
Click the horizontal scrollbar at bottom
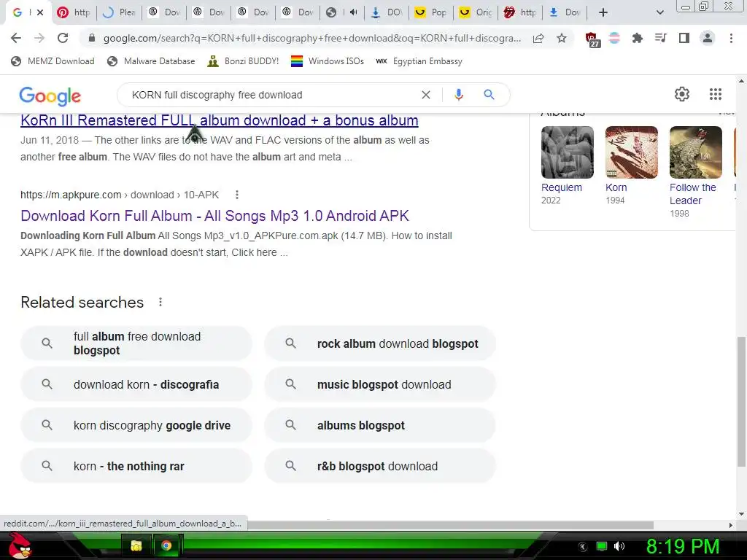click(450, 525)
